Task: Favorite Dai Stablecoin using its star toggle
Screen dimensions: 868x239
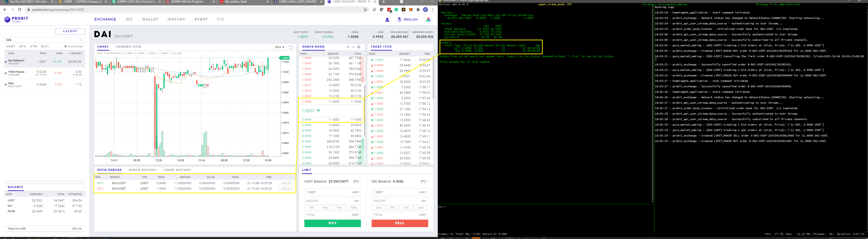Action: pos(5,61)
